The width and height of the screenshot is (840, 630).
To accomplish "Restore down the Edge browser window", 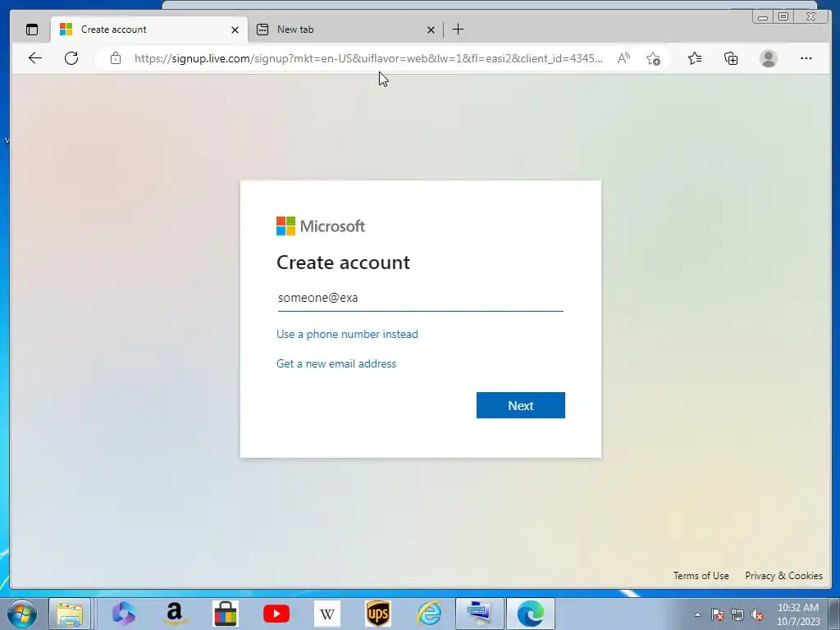I will click(x=783, y=16).
